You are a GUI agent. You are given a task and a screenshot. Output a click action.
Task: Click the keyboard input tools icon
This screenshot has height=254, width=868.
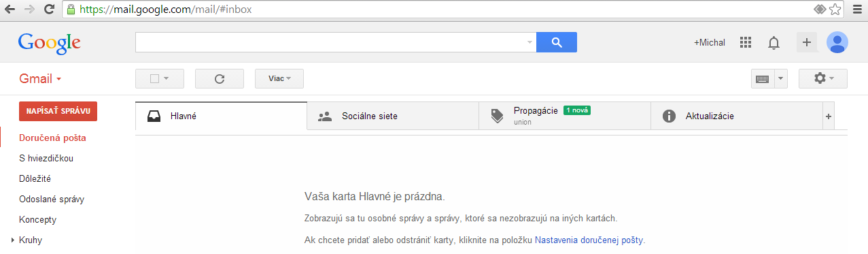click(x=762, y=78)
